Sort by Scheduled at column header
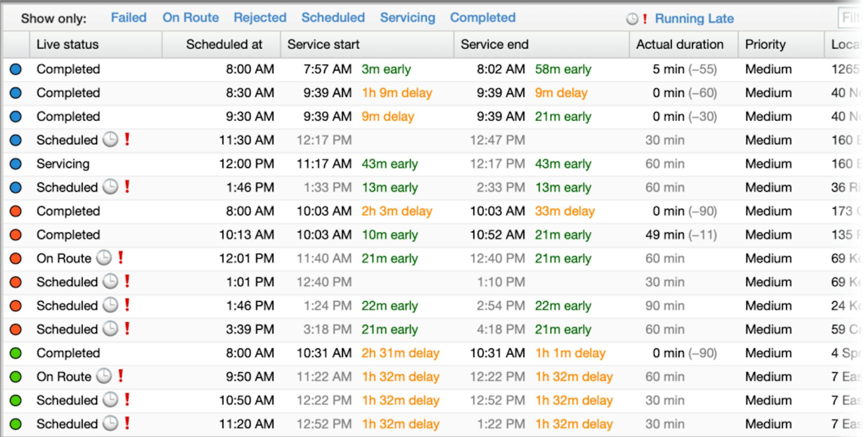Viewport: 868px width, 437px height. [224, 44]
